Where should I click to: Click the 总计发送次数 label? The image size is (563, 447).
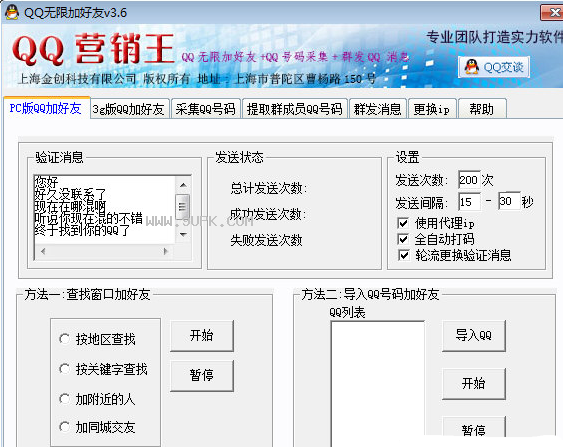[x=269, y=188]
